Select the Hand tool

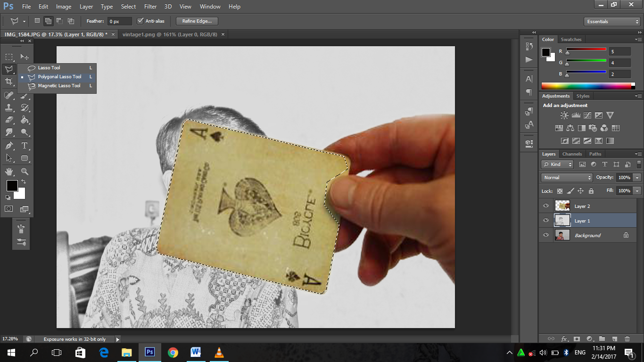point(9,172)
